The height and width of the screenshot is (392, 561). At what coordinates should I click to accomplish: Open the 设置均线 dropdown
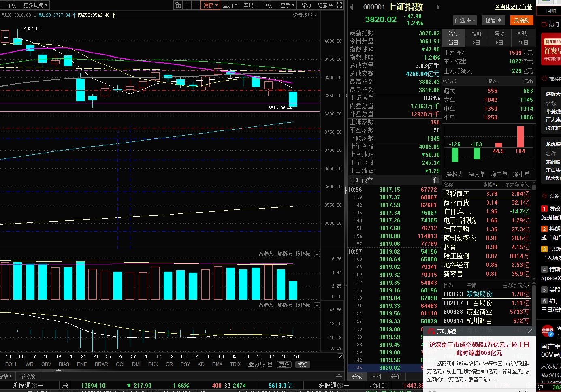coord(305,15)
